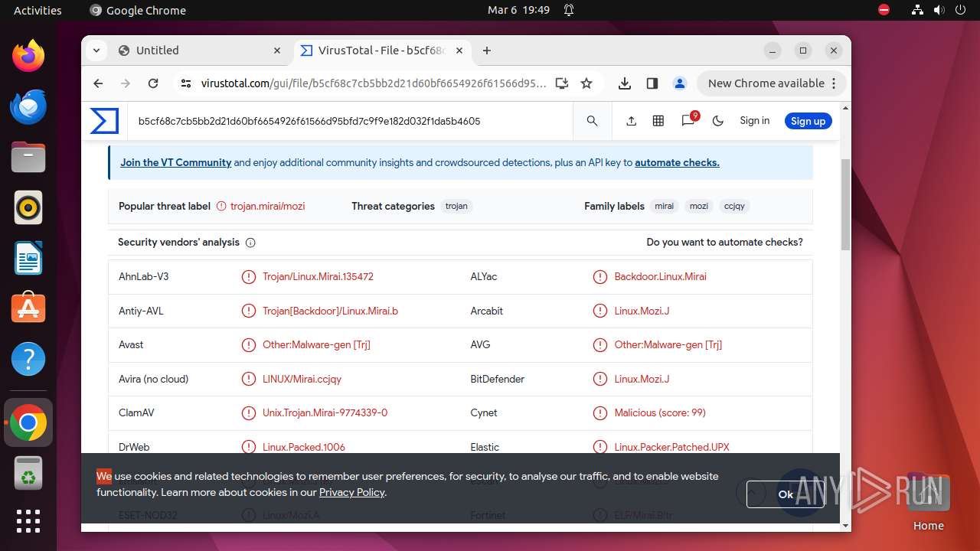This screenshot has height=551, width=980.
Task: Click the VirusTotal logo
Action: [x=104, y=121]
